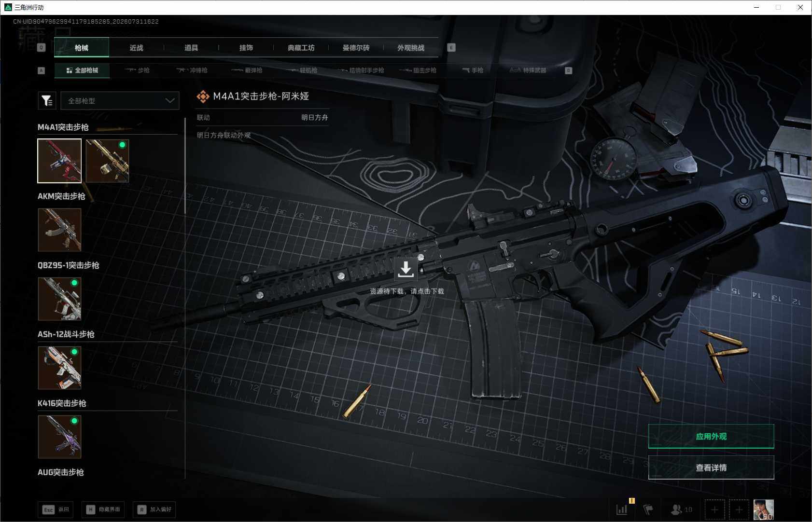
Task: Click the M4A1突击步枪-阿米娅 skin title
Action: (x=261, y=96)
